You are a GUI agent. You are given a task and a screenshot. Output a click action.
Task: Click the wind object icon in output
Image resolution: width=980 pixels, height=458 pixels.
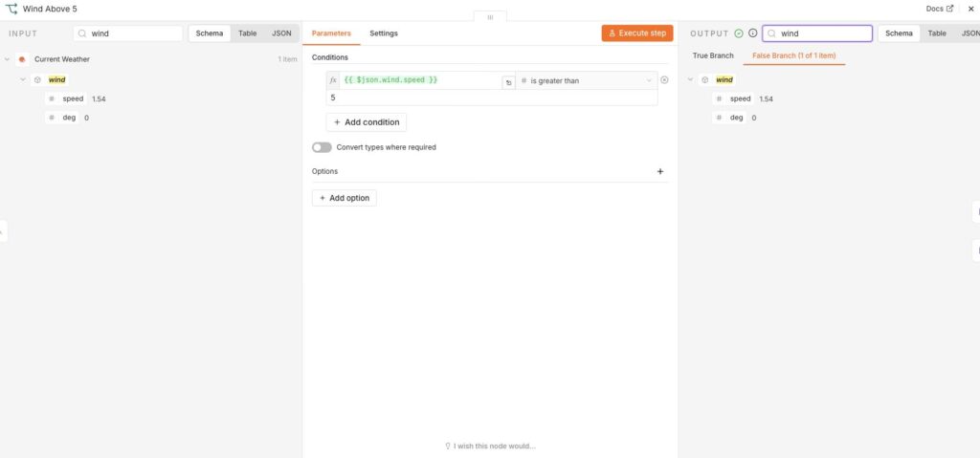705,80
